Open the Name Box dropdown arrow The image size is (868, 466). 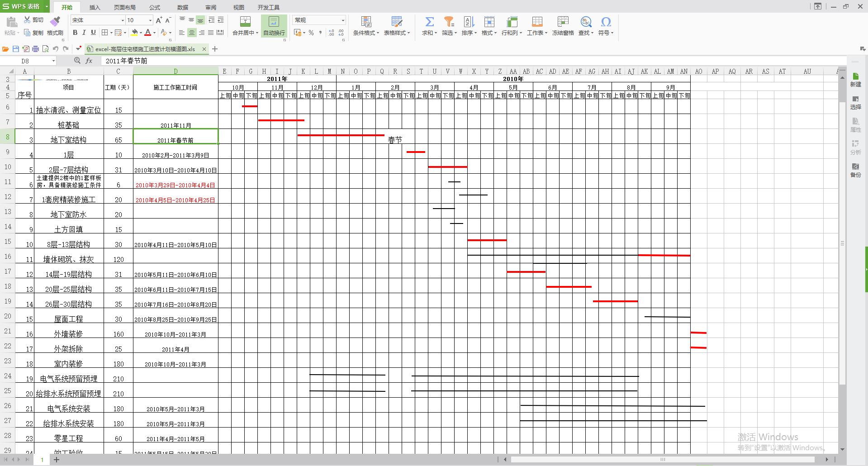point(53,61)
